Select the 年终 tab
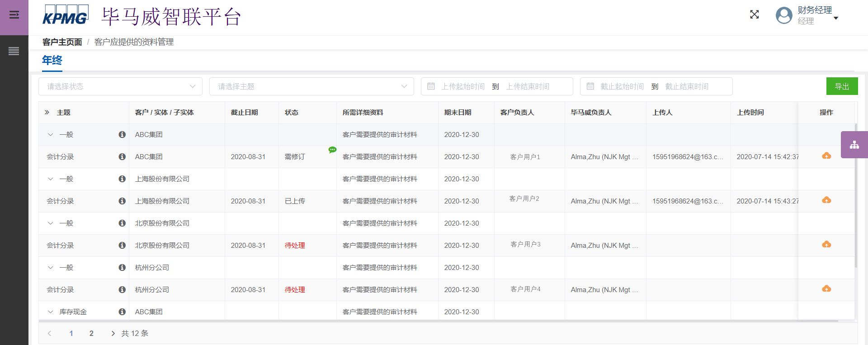868x345 pixels. pos(52,60)
